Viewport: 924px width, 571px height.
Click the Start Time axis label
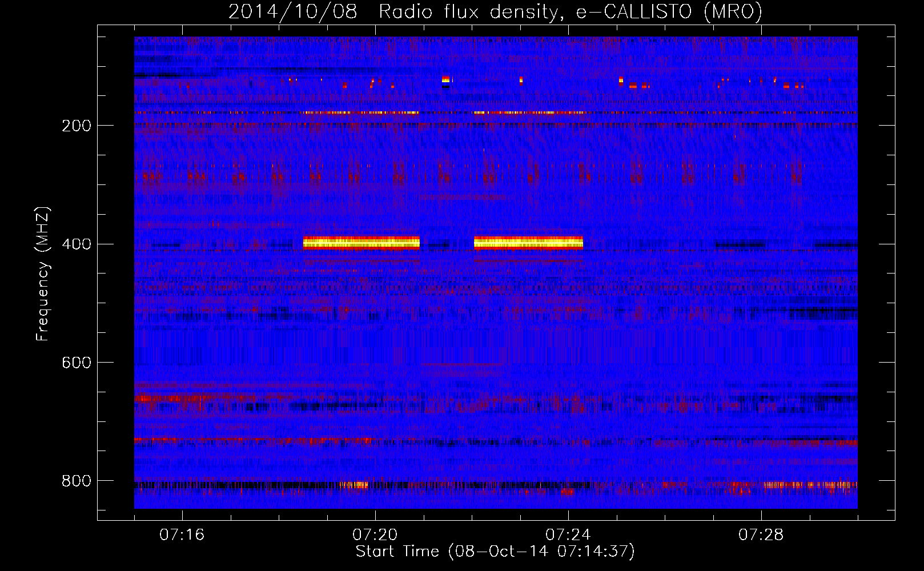pos(495,552)
